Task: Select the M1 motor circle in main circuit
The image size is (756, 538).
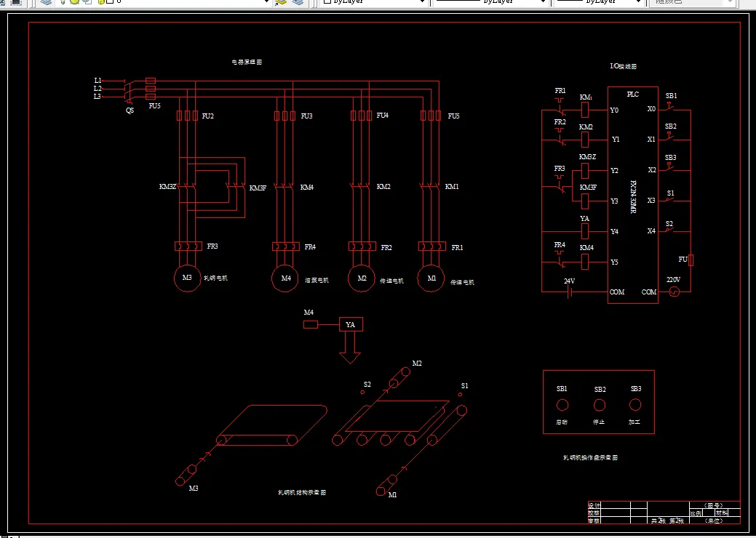Action: click(x=431, y=278)
